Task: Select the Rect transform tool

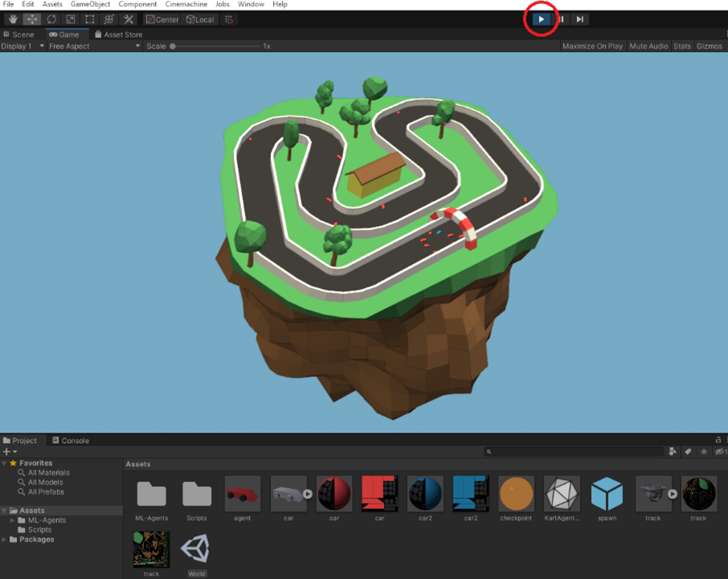Action: [x=90, y=19]
